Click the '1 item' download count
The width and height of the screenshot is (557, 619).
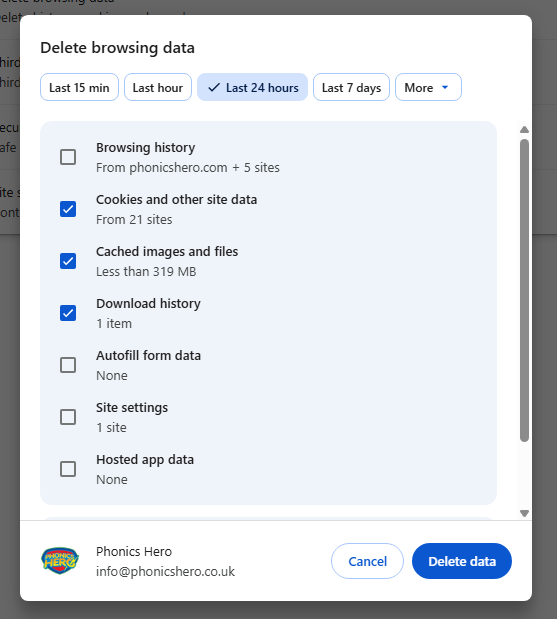(114, 324)
